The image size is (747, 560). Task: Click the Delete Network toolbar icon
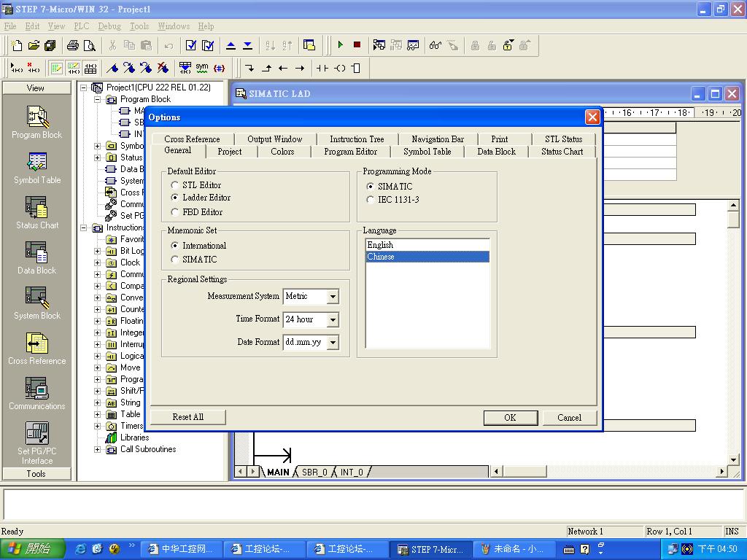pos(33,68)
